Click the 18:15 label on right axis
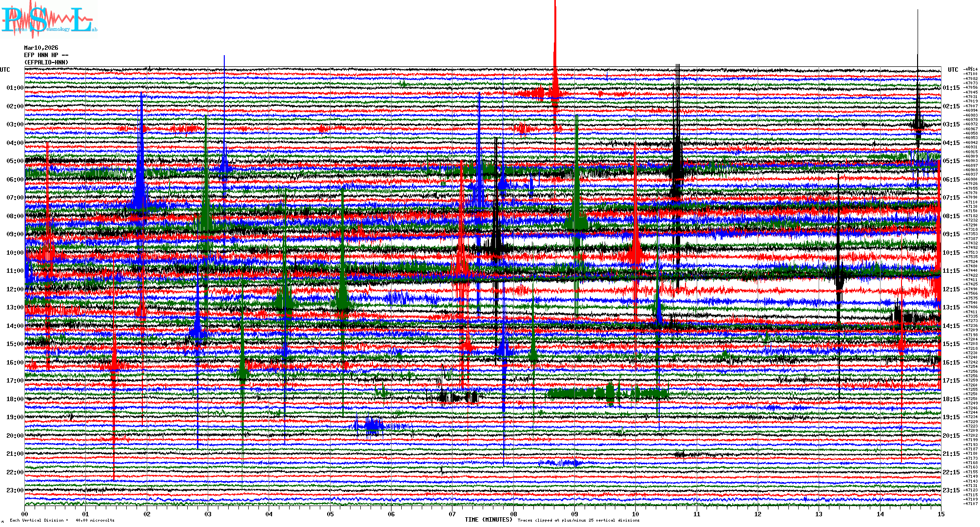The image size is (980, 527). (951, 399)
